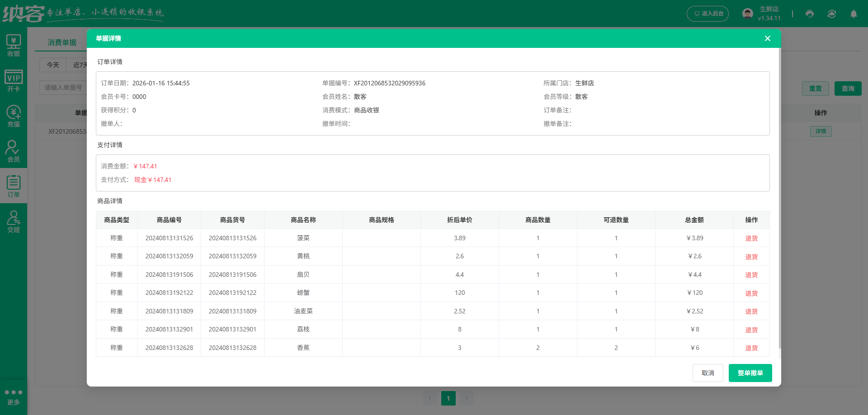Expand the 更多 sidebar menu
The height and width of the screenshot is (415, 868).
(14, 396)
